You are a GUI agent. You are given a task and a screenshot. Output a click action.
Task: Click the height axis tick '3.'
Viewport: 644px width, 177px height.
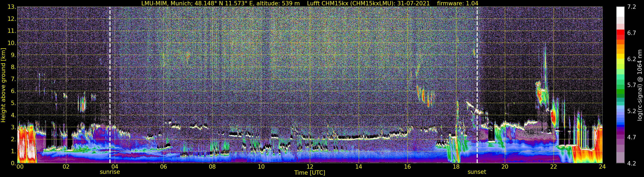pyautogui.click(x=13, y=127)
